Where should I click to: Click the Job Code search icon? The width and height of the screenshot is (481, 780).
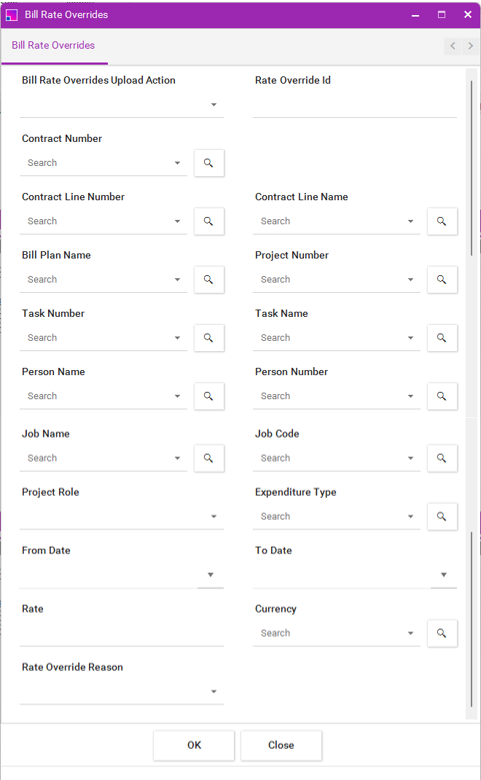(442, 458)
